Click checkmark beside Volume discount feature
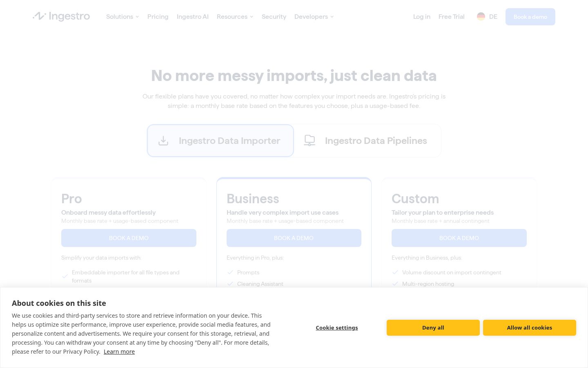The image size is (588, 368). tap(395, 272)
